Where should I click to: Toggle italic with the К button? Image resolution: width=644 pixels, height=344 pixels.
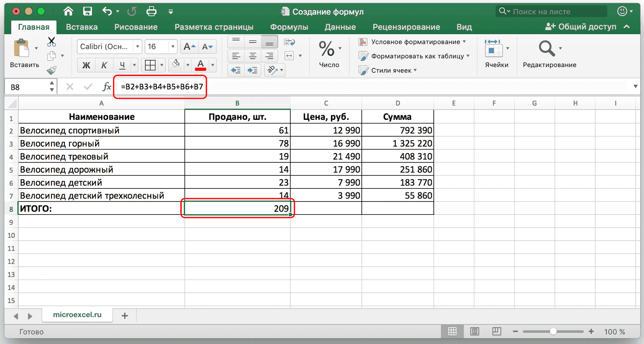[104, 65]
